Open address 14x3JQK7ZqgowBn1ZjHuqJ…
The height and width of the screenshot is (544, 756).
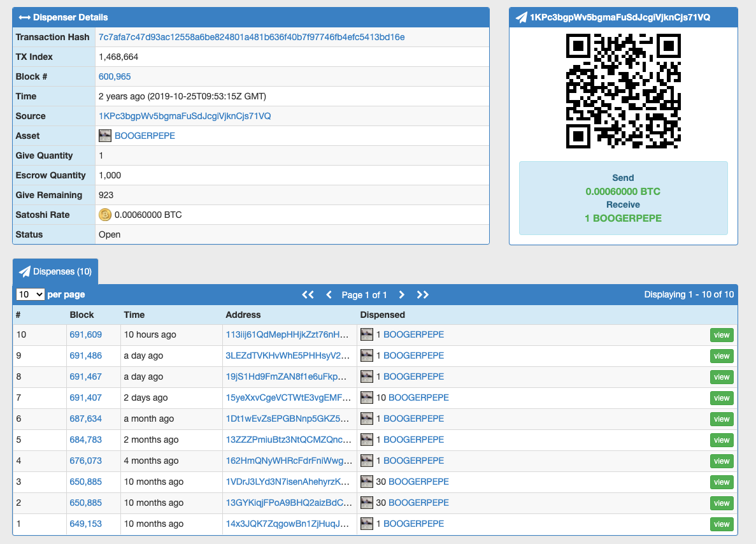point(287,524)
